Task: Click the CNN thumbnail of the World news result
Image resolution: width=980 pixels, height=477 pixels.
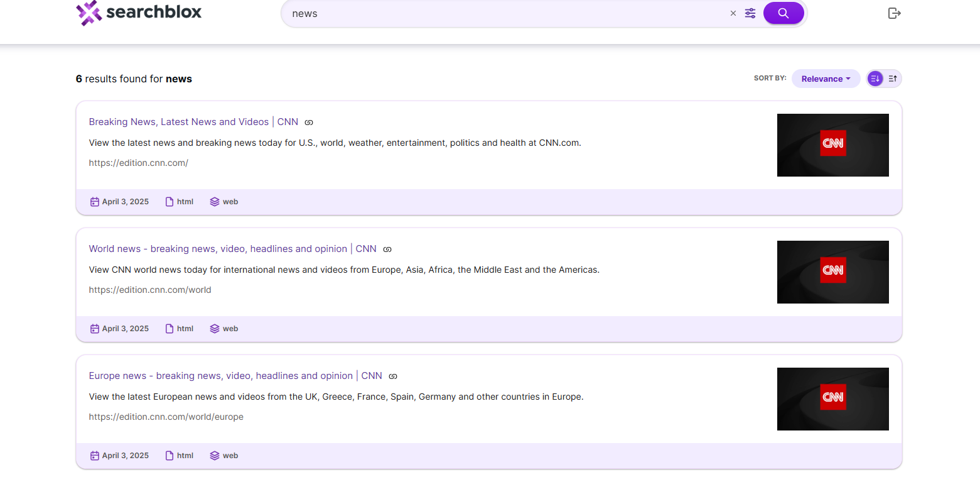Action: point(833,272)
